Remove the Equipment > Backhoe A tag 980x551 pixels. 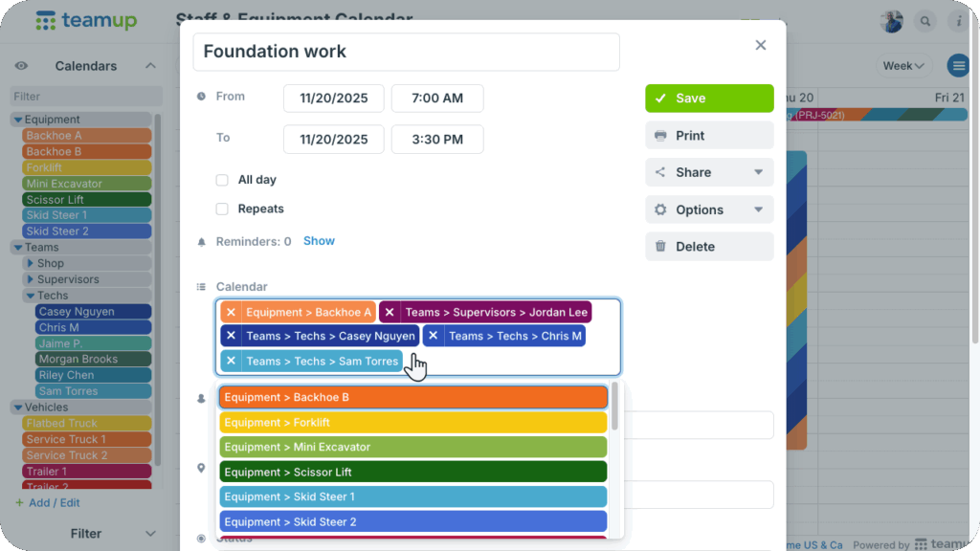(231, 312)
